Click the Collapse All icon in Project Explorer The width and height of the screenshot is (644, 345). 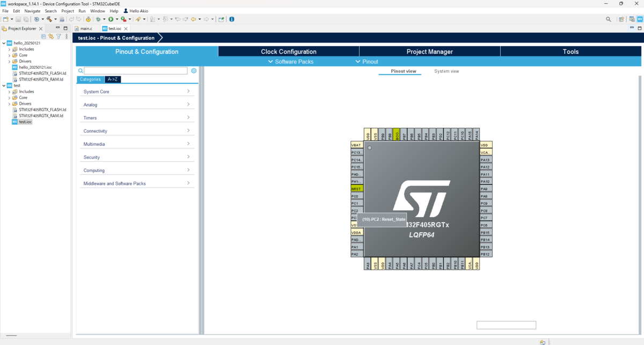43,37
